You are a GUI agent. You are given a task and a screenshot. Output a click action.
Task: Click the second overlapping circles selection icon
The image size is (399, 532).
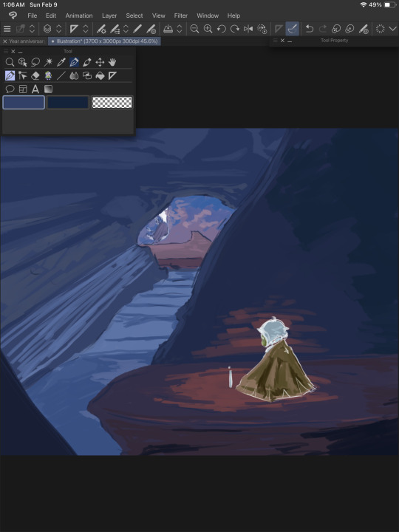349,29
